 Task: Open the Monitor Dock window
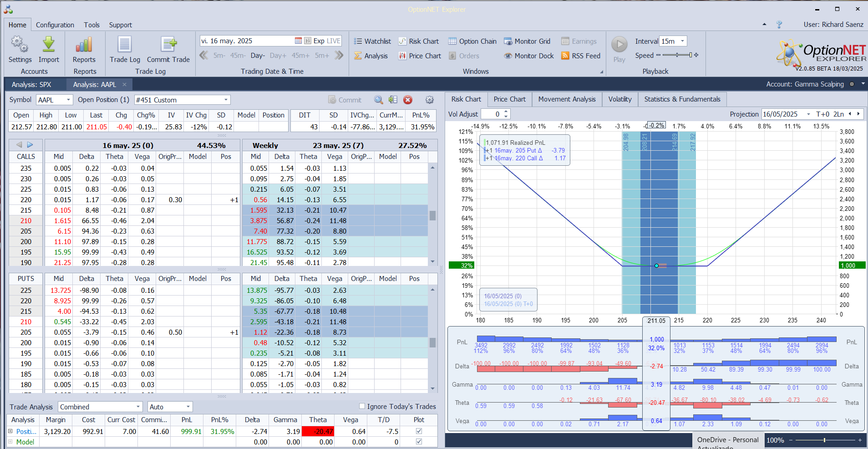tap(529, 56)
